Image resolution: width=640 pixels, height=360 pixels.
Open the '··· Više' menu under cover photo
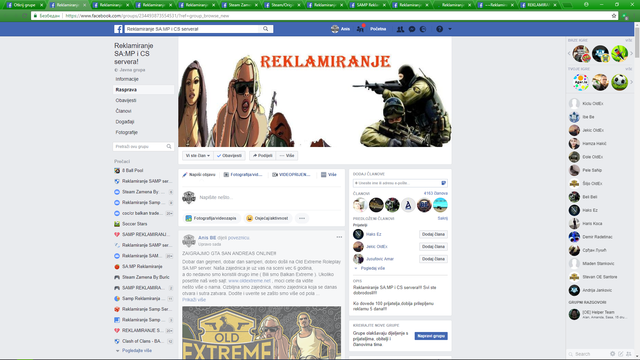pos(287,156)
